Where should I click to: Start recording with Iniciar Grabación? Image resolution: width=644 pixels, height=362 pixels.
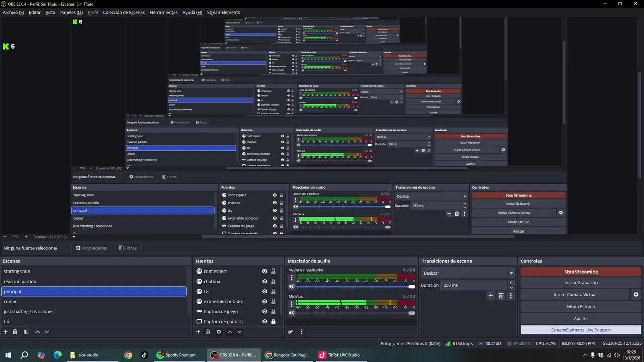[x=581, y=283]
